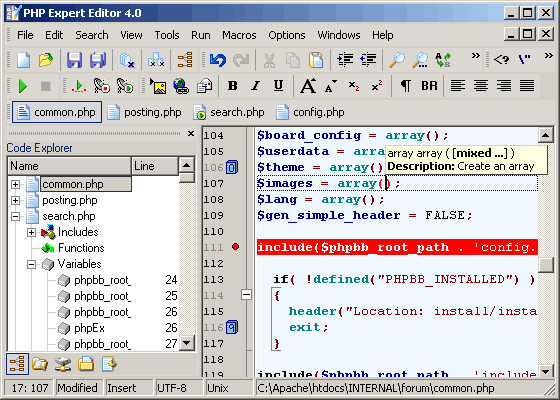Click the Replace icon with A and B
Image resolution: width=560 pixels, height=400 pixels.
443,60
